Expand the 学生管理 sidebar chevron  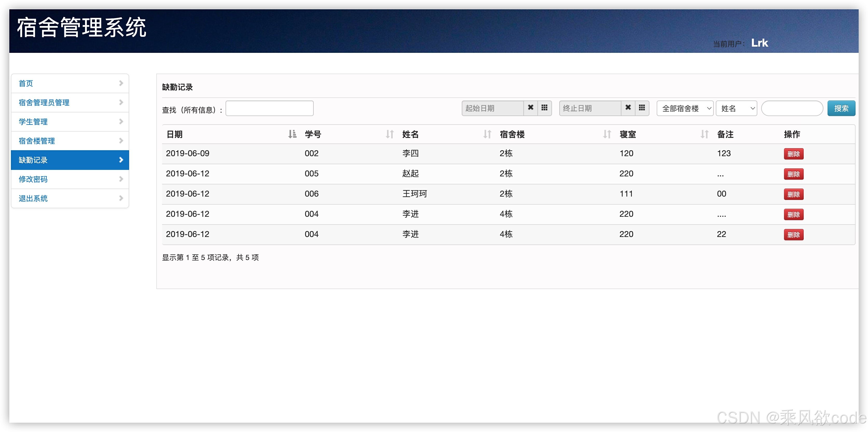point(121,121)
